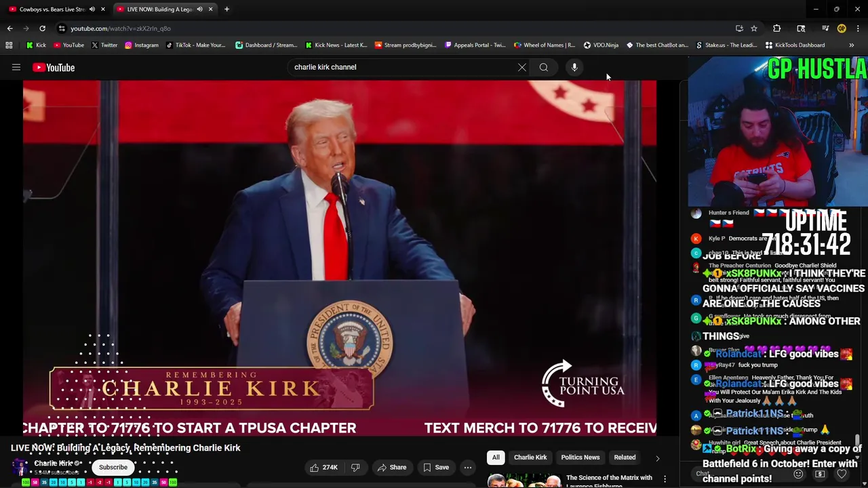
Task: Go to YouTube home via logo
Action: pos(54,67)
